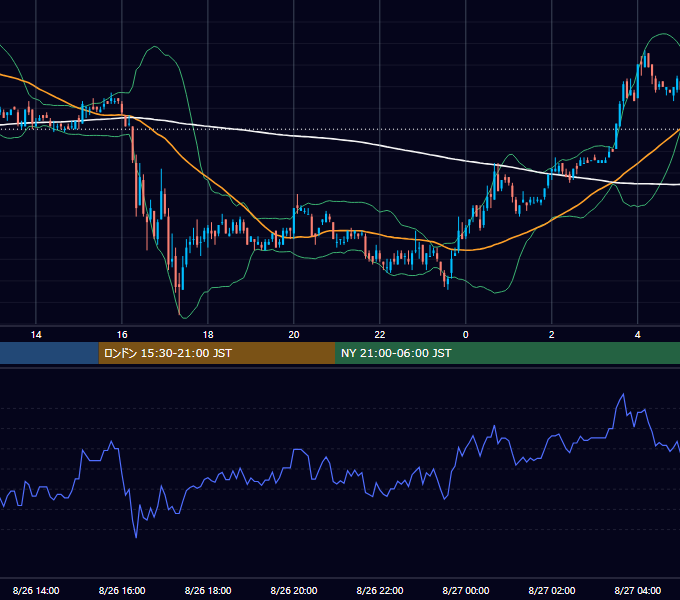Screen dimensions: 680x600
Task: Click the 8/26 14:00 date label
Action: pos(36,590)
